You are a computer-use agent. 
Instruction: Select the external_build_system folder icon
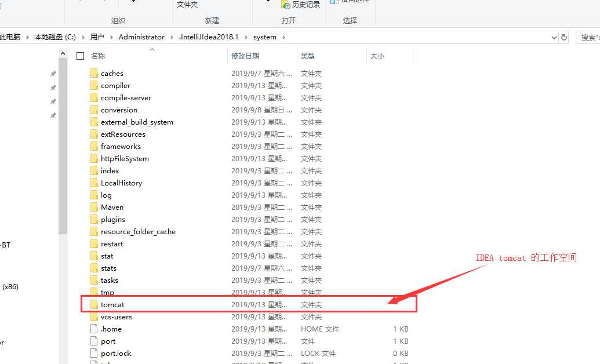tap(94, 122)
